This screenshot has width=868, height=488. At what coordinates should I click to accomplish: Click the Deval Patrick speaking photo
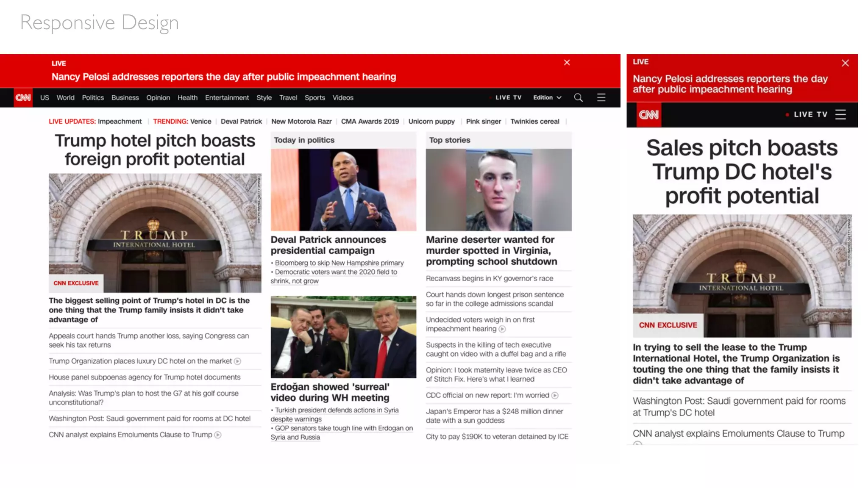click(343, 190)
